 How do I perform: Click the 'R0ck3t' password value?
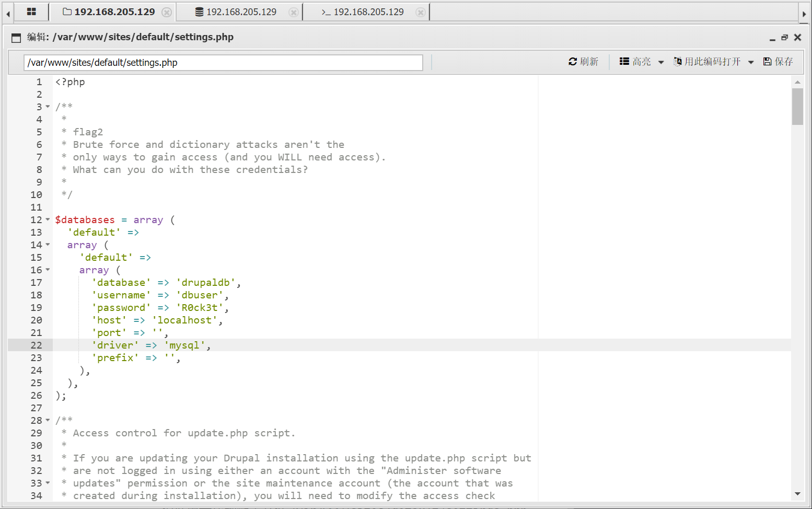200,308
